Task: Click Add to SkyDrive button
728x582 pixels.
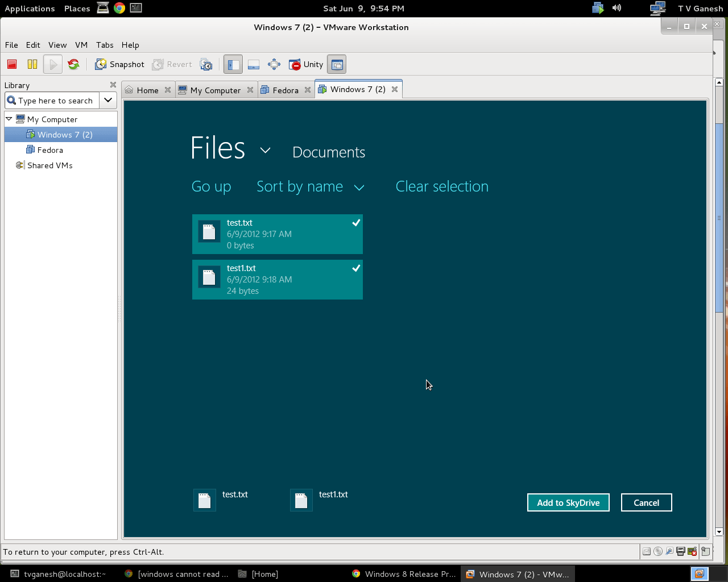Action: coord(568,502)
